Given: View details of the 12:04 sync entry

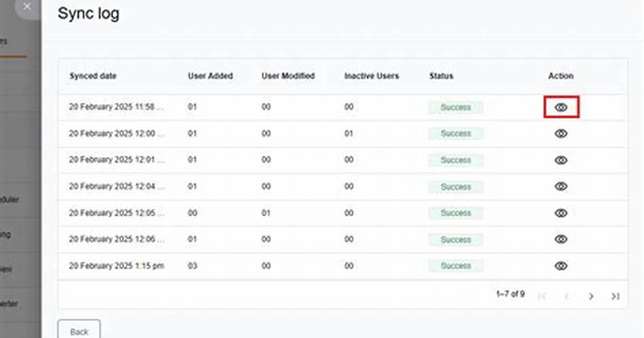Looking at the screenshot, I should click(561, 186).
